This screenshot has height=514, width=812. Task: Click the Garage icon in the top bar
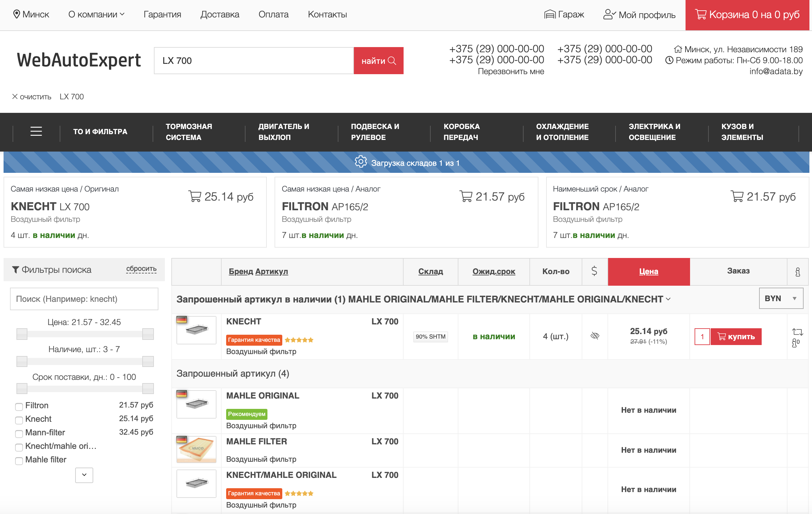point(550,15)
